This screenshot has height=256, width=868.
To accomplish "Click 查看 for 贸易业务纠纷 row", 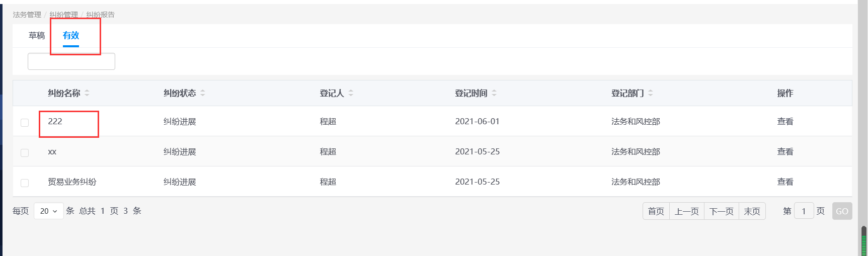I will tap(785, 182).
